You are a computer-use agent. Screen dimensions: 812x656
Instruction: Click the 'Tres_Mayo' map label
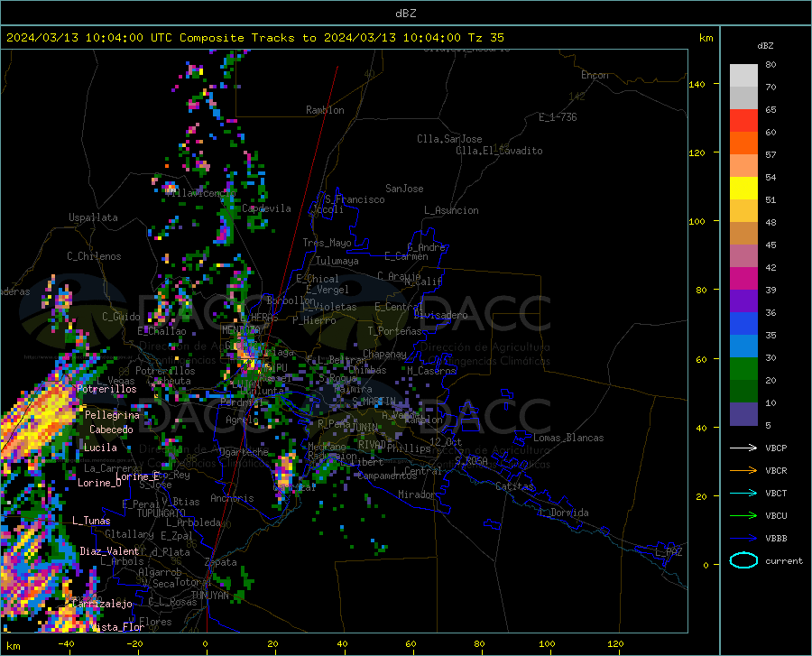[x=327, y=243]
